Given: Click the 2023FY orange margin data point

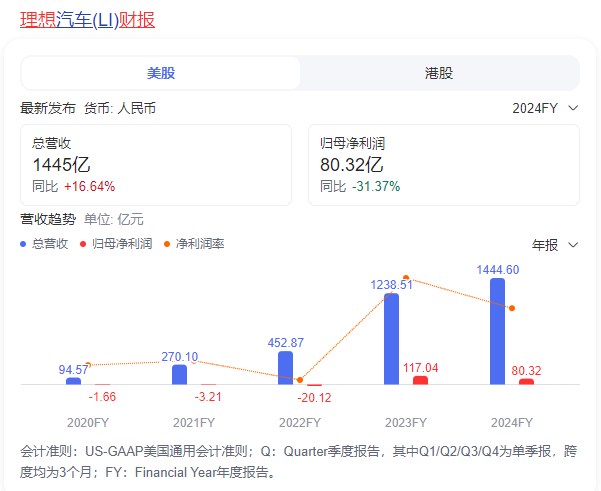Looking at the screenshot, I should click(406, 278).
